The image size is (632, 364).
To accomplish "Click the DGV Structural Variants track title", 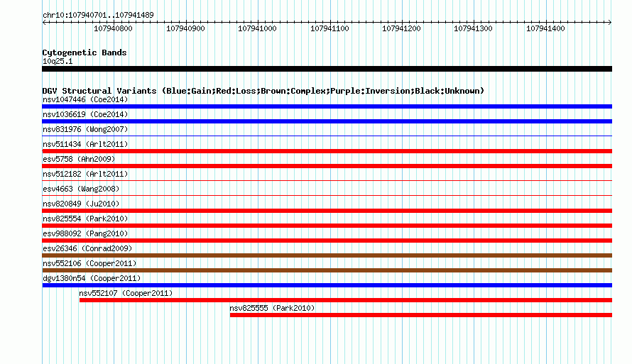I will click(263, 91).
